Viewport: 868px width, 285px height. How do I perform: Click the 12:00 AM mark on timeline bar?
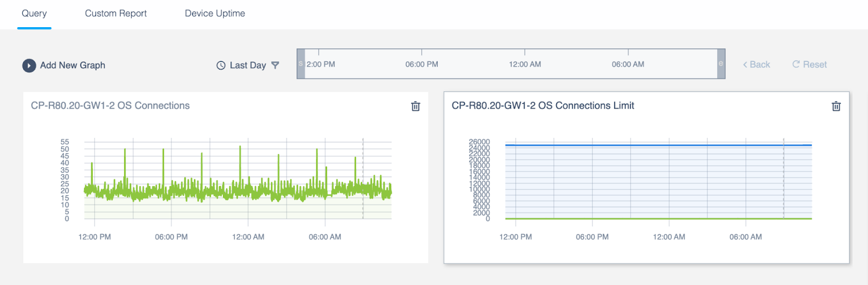tap(525, 64)
